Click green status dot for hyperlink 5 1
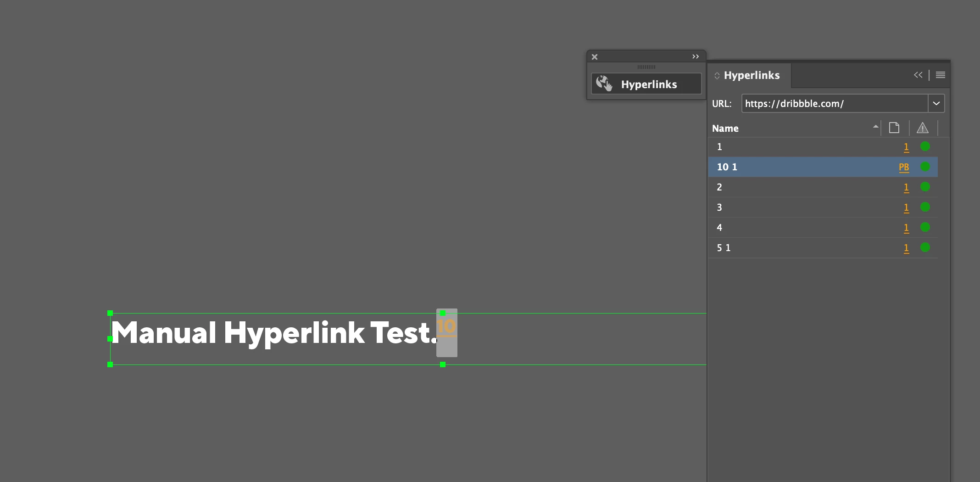 (x=925, y=247)
